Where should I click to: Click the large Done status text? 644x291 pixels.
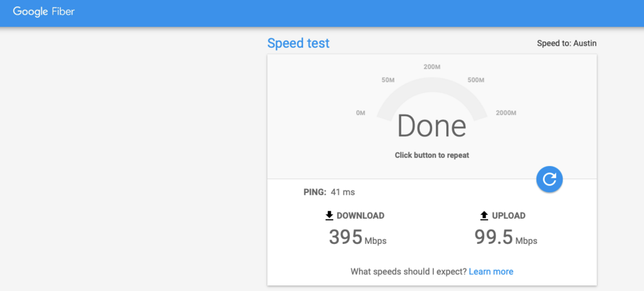[x=431, y=126]
